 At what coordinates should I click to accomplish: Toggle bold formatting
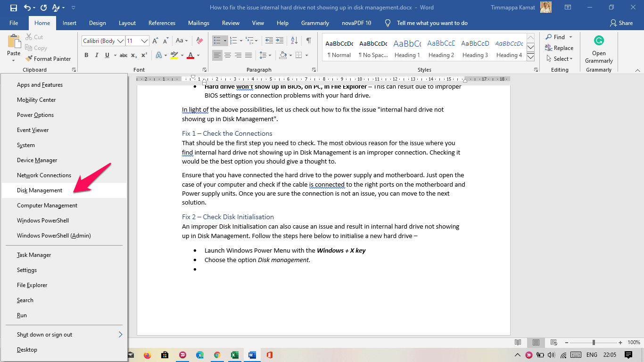(86, 56)
